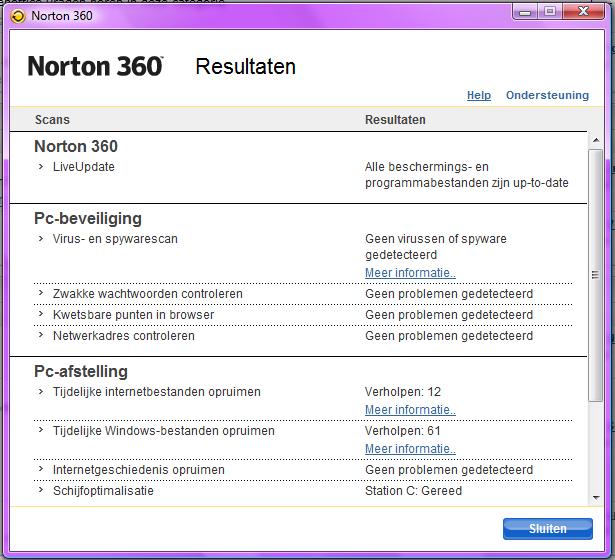This screenshot has height=560, width=615.
Task: Expand Internetgeschiedenis opruimen chevron
Action: (41, 469)
